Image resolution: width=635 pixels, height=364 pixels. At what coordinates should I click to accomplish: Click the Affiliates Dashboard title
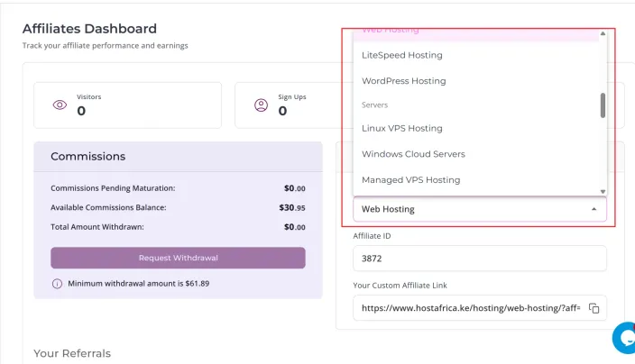click(89, 29)
